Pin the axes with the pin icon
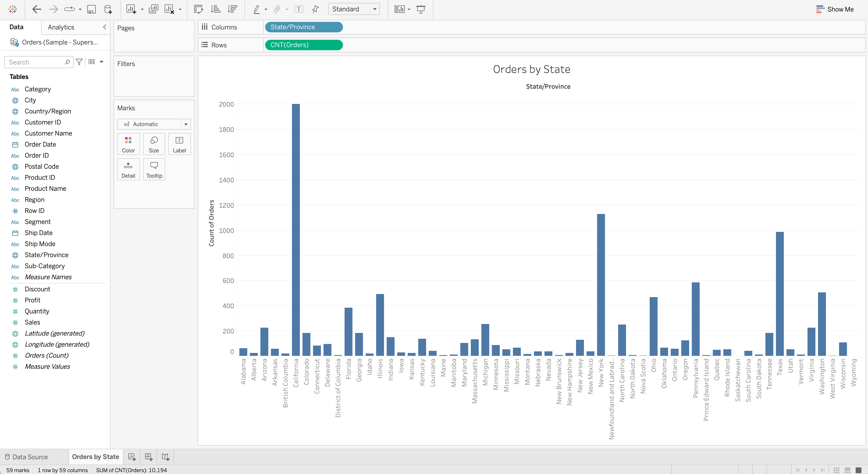The height and width of the screenshot is (474, 868). pyautogui.click(x=315, y=9)
